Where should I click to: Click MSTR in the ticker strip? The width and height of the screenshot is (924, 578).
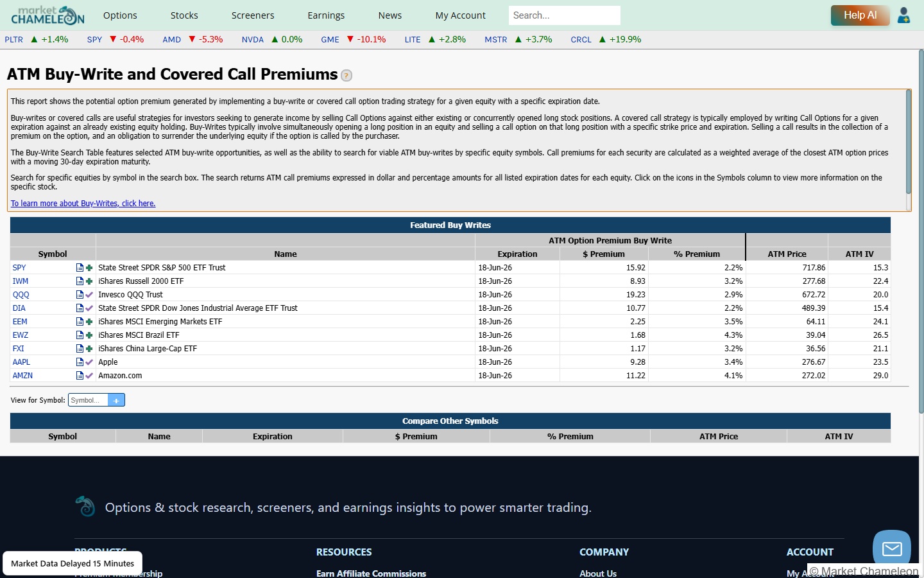(495, 40)
